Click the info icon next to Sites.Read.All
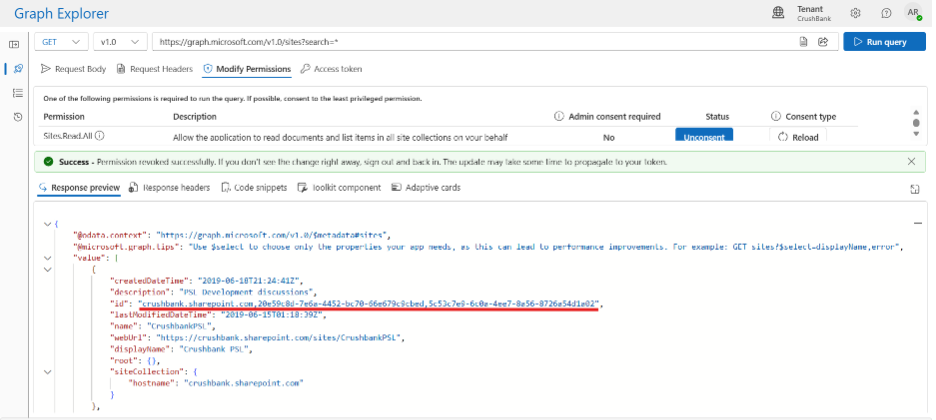 point(100,135)
